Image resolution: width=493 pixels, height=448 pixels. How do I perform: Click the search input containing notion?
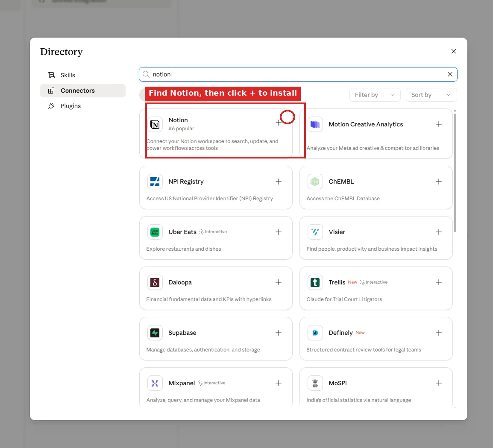(x=298, y=74)
